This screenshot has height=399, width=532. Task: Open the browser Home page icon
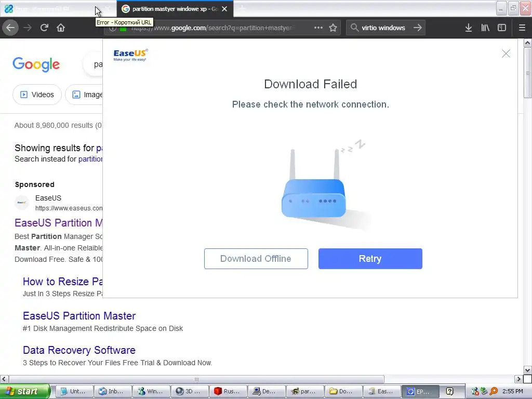[x=61, y=28]
